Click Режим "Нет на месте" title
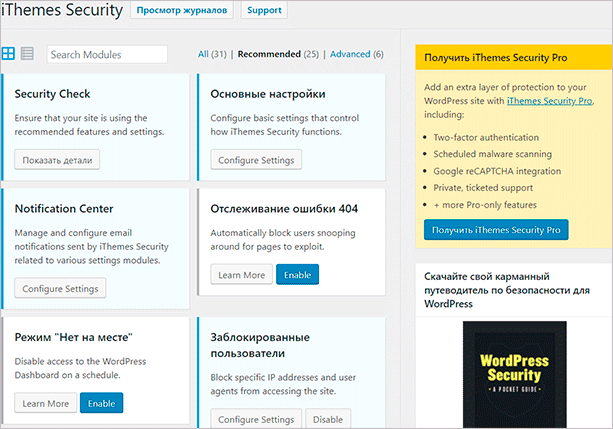The width and height of the screenshot is (613, 429). [73, 337]
